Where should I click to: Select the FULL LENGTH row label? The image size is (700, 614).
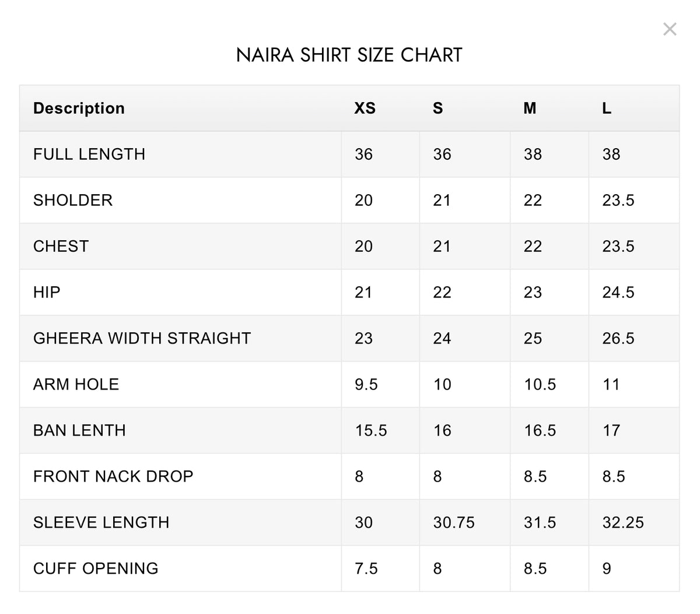pos(89,154)
